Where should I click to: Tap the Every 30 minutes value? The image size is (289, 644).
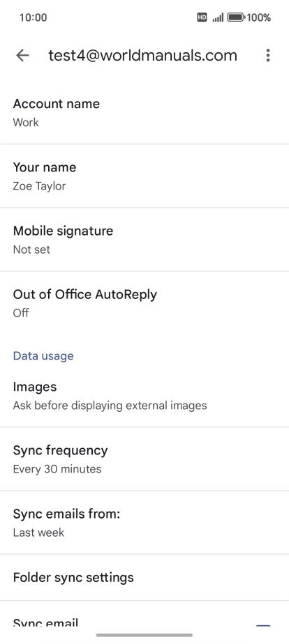click(x=57, y=469)
